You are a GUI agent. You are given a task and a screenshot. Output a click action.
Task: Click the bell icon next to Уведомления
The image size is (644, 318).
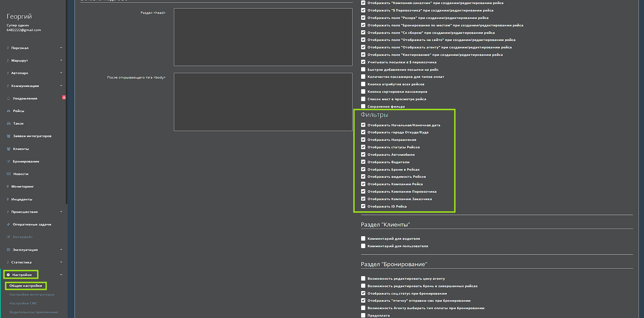pyautogui.click(x=8, y=99)
